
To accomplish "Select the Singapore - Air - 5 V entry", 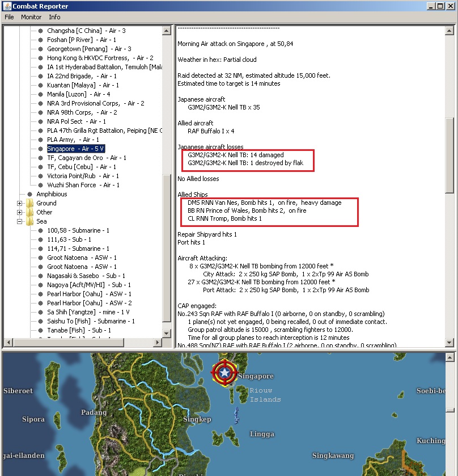I will [x=76, y=149].
